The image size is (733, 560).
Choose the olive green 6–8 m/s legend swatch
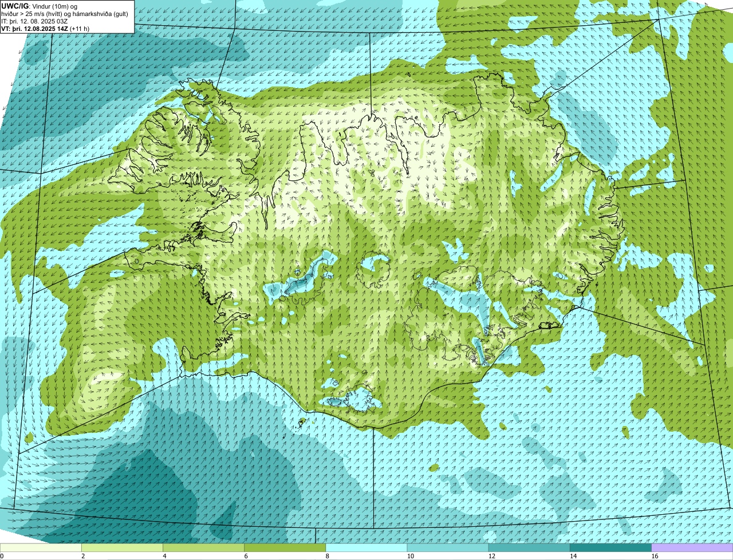pos(285,548)
